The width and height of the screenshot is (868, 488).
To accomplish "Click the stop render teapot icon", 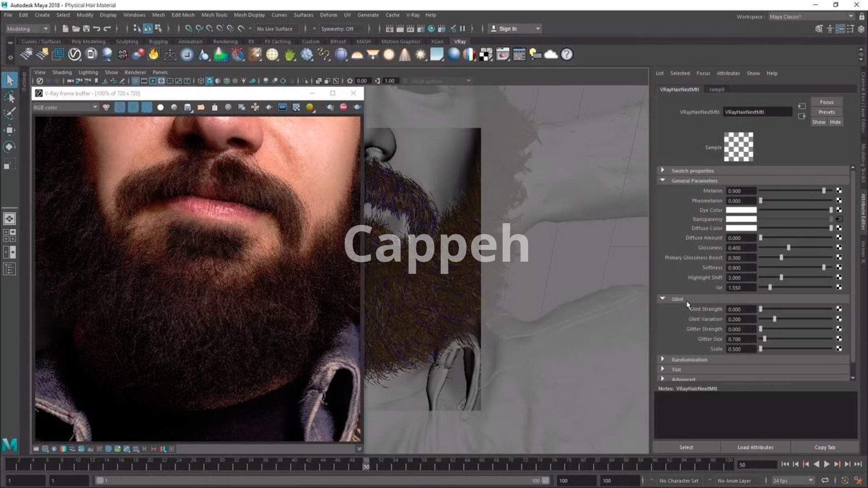I will pyautogui.click(x=344, y=107).
